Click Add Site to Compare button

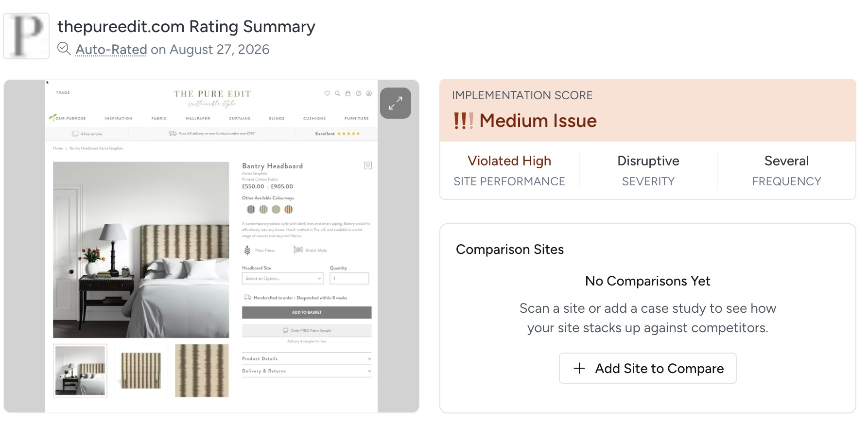pos(647,368)
